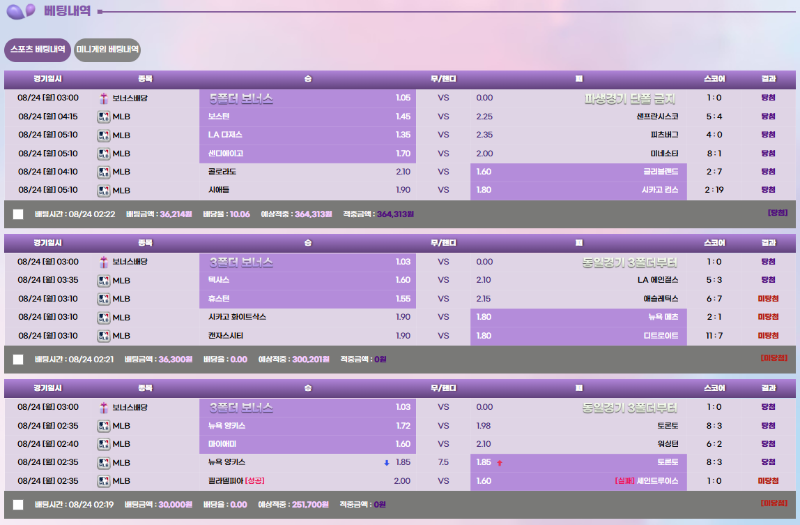Select the 텍사스 1.60 pick

pyautogui.click(x=308, y=280)
